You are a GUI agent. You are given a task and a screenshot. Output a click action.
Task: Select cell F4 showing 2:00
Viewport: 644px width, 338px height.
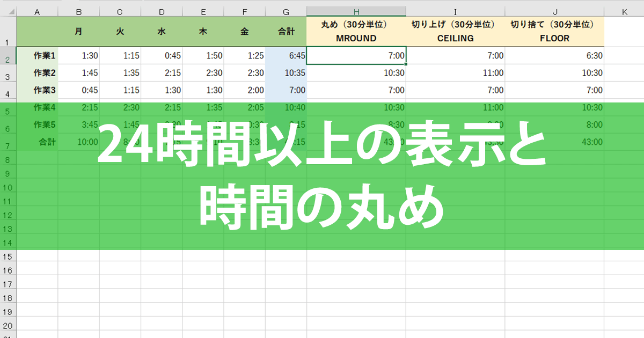click(244, 90)
